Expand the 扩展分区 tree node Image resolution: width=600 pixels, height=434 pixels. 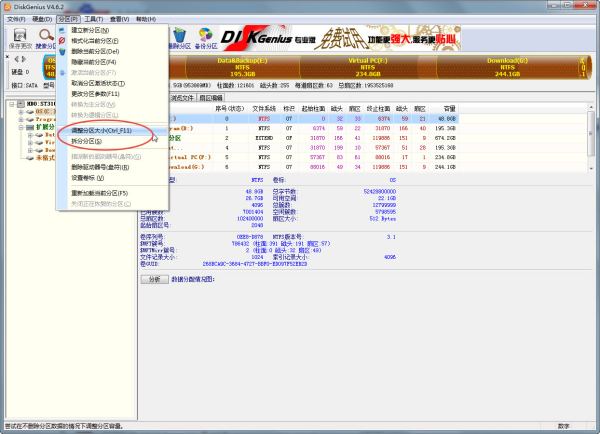coord(20,128)
